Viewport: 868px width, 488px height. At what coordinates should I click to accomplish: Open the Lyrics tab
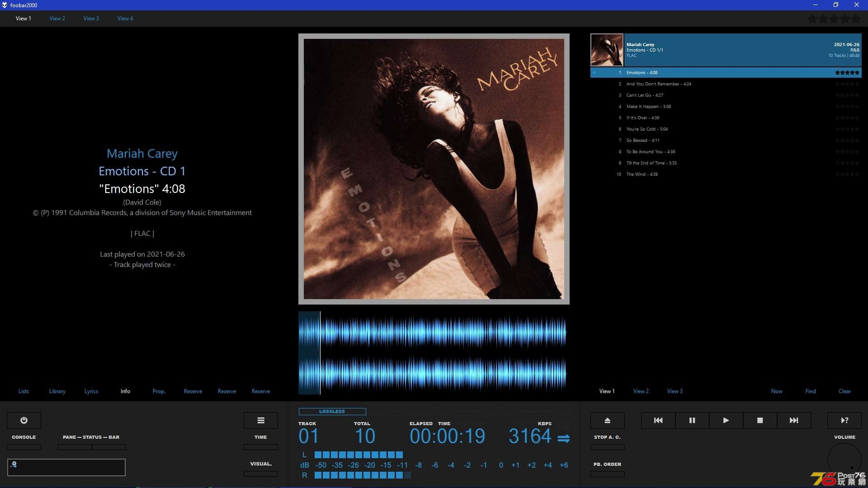(x=91, y=391)
